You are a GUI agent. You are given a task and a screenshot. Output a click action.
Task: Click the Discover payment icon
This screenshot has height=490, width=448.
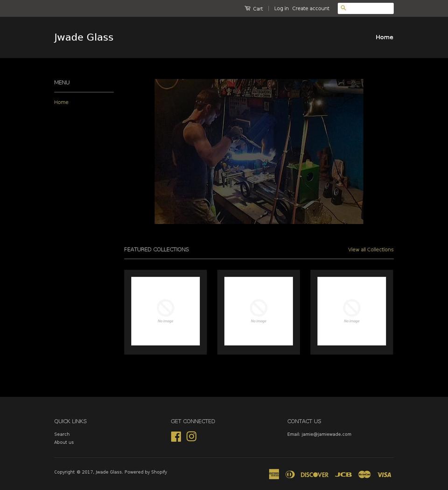coord(314,474)
